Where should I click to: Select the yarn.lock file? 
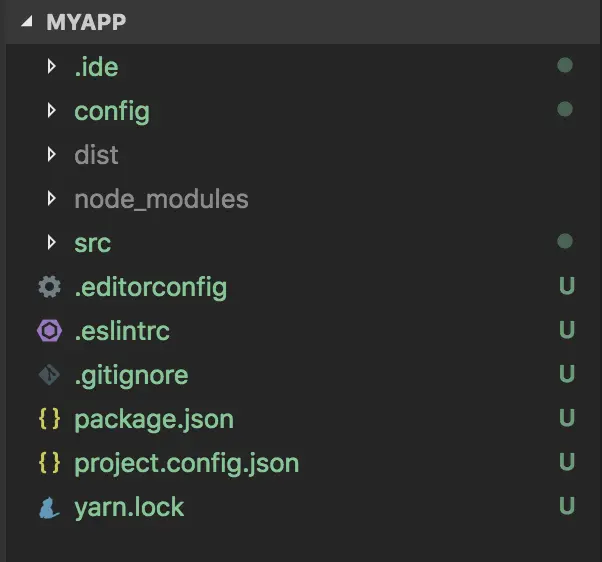coord(129,508)
